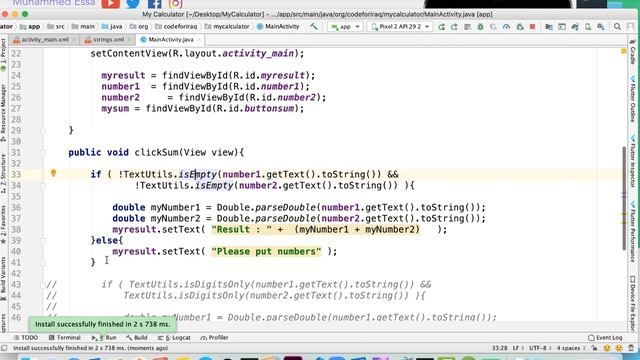
Task: Apply changes and restart activity
Action: coord(454,27)
